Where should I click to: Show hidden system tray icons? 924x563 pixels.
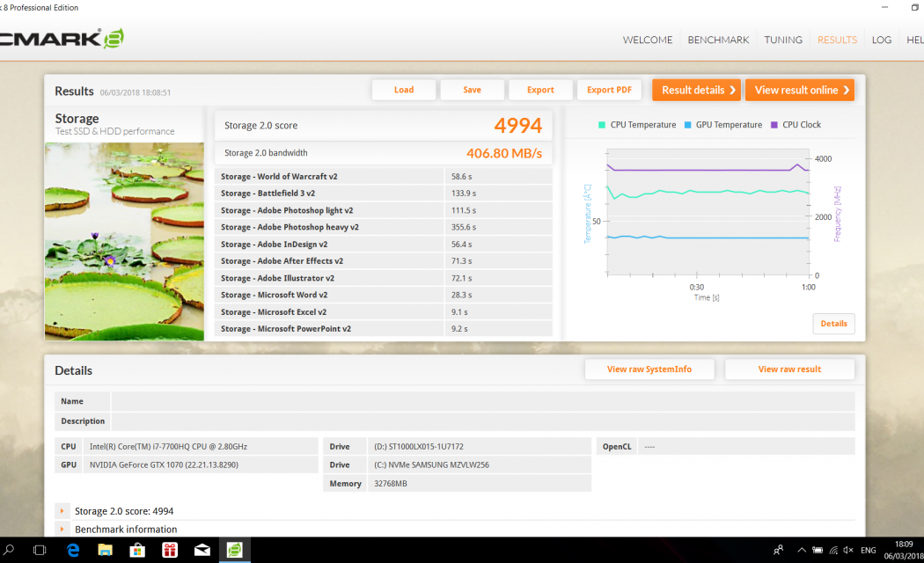pyautogui.click(x=802, y=550)
